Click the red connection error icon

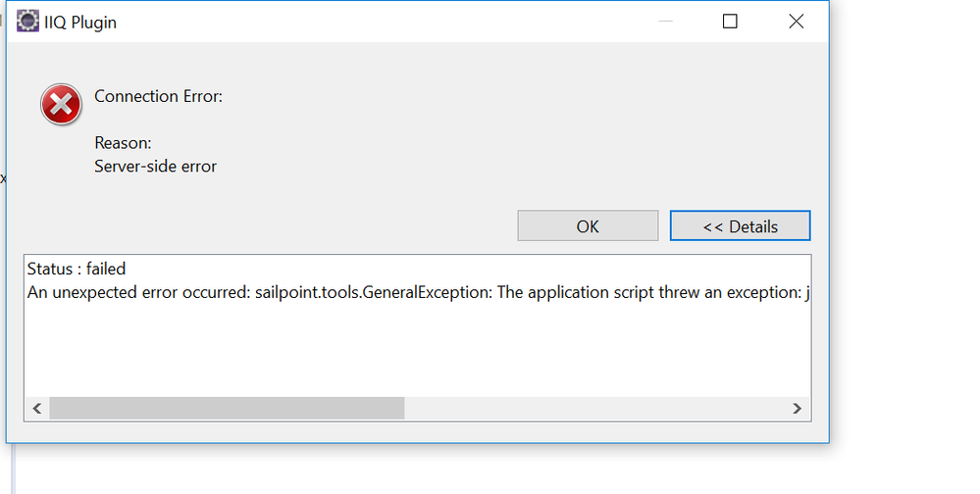click(61, 104)
